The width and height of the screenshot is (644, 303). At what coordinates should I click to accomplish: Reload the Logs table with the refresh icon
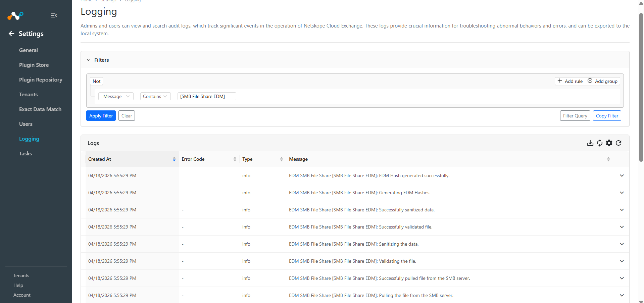tap(618, 143)
